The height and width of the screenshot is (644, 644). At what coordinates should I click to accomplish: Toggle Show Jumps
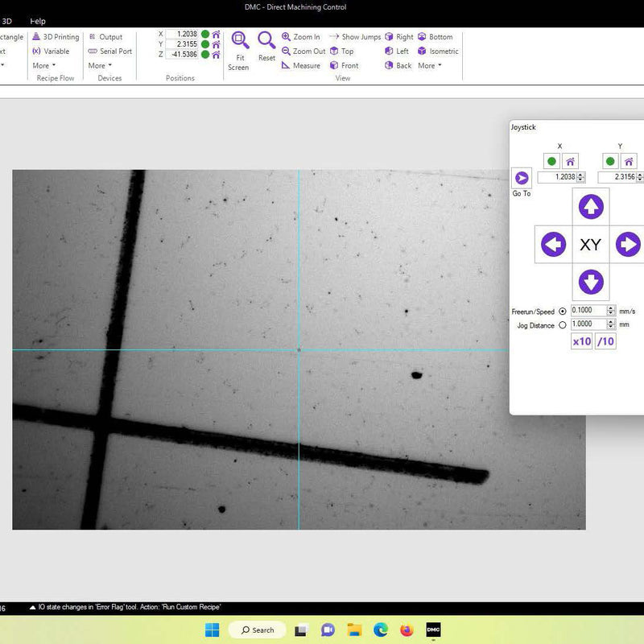355,36
